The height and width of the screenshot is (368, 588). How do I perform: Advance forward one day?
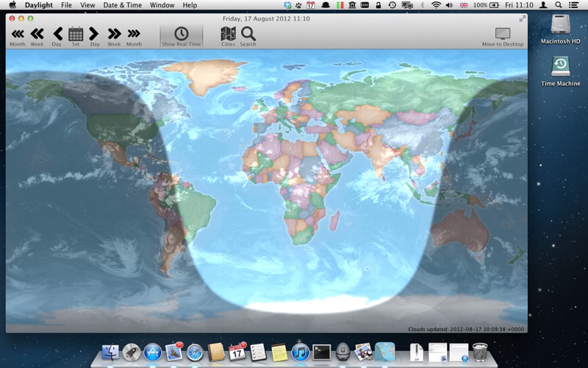[94, 34]
